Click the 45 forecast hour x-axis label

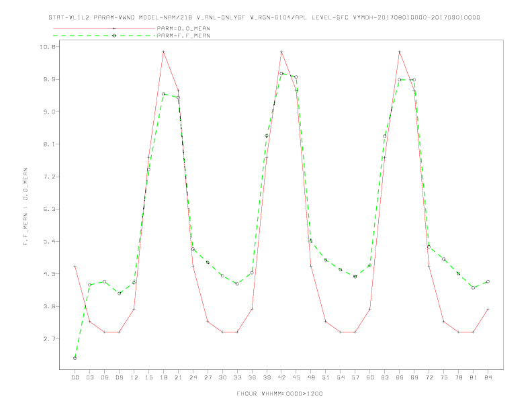[296, 377]
